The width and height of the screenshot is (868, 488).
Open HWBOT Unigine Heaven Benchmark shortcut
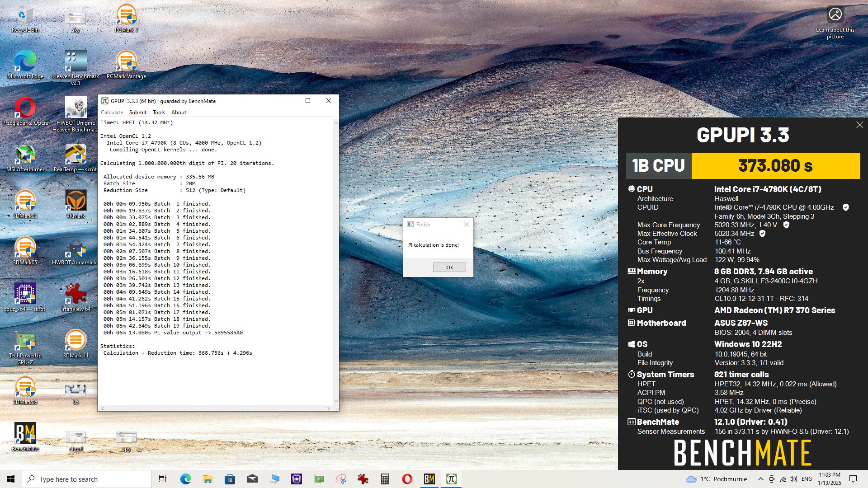(75, 114)
